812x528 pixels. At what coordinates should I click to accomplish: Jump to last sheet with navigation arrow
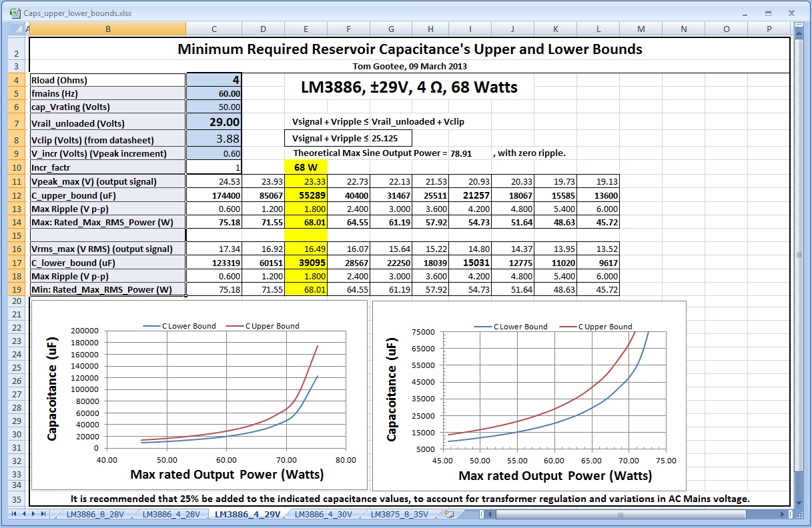pos(43,514)
